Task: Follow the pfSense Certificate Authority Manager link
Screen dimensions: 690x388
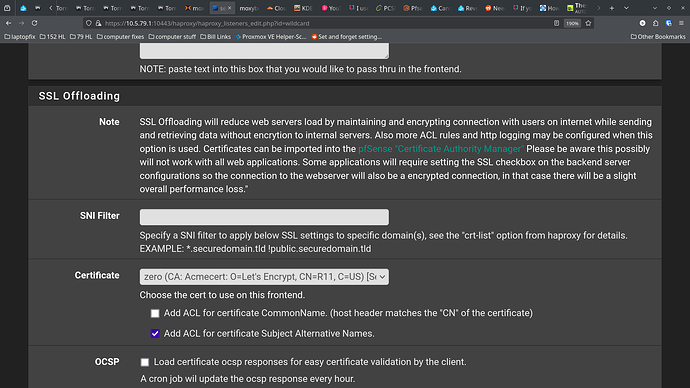Action: [x=441, y=149]
